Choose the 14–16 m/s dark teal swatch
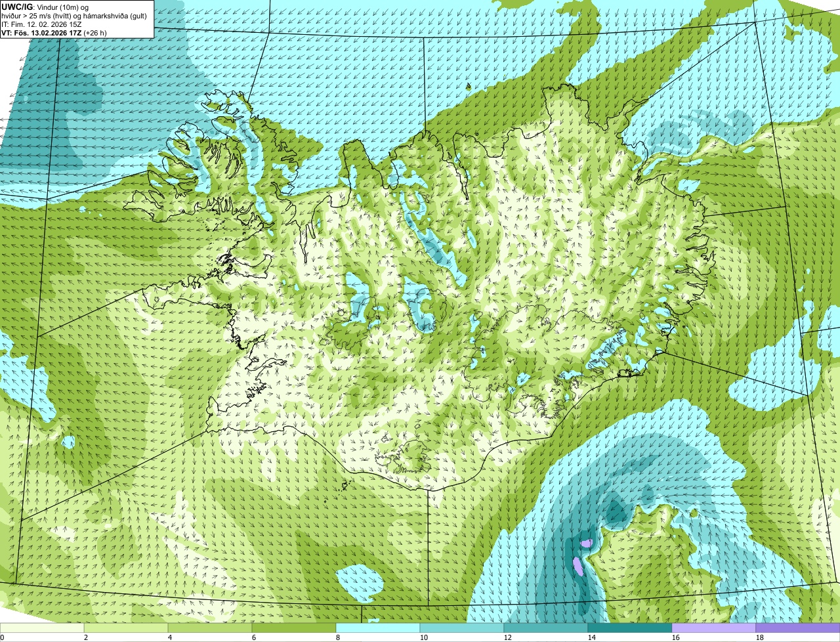Screen dimensions: 840x642 pos(630,628)
